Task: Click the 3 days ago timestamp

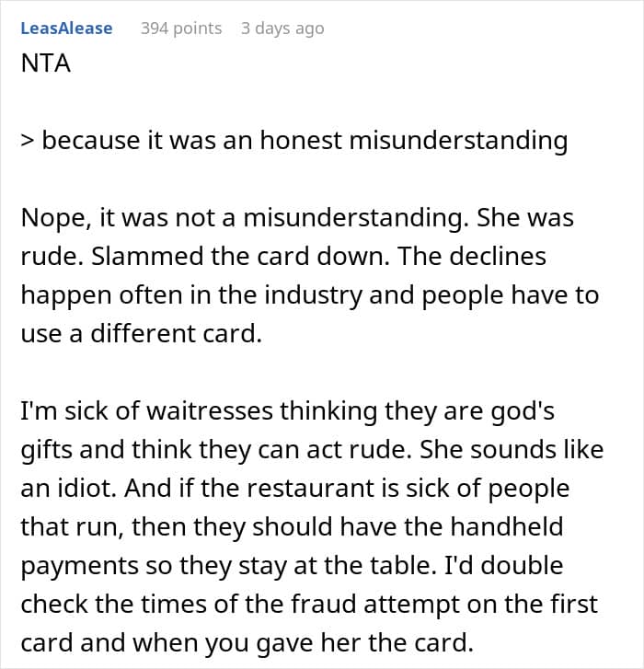Action: (x=282, y=29)
